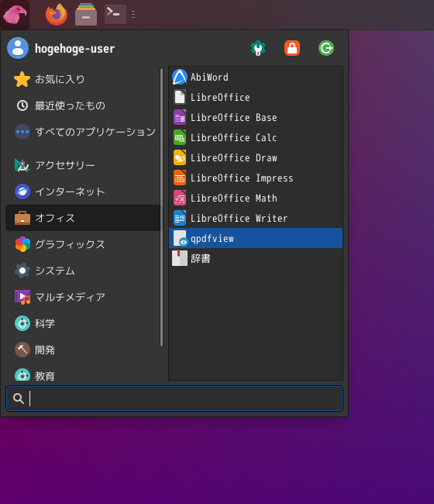Click the hogehoge-user avatar icon
Viewport: 434px width, 504px height.
click(x=18, y=48)
